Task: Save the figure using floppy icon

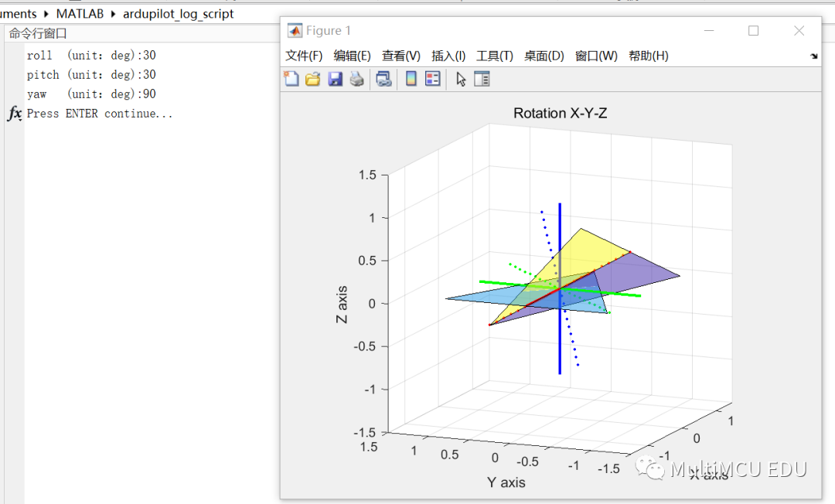Action: click(335, 79)
